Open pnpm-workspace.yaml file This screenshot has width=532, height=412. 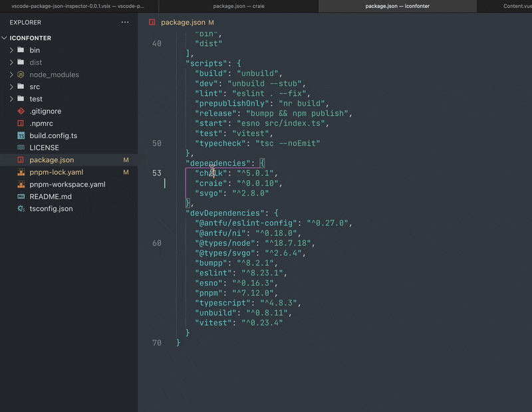click(69, 185)
